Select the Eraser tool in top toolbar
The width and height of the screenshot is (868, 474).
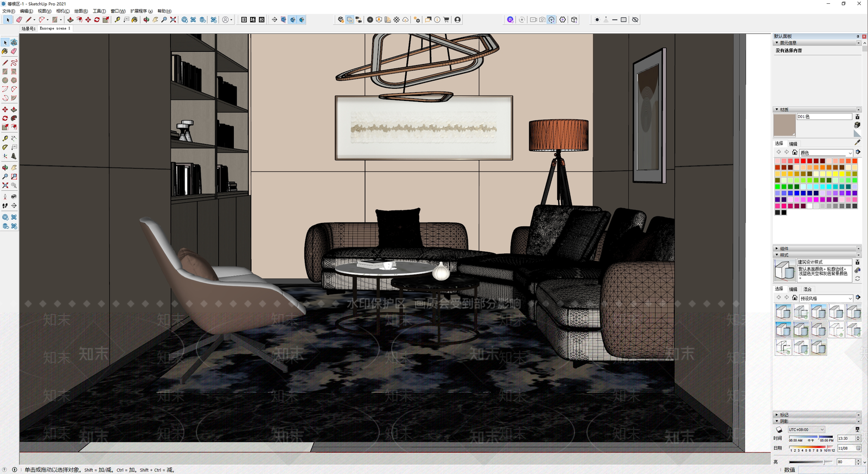tap(19, 20)
